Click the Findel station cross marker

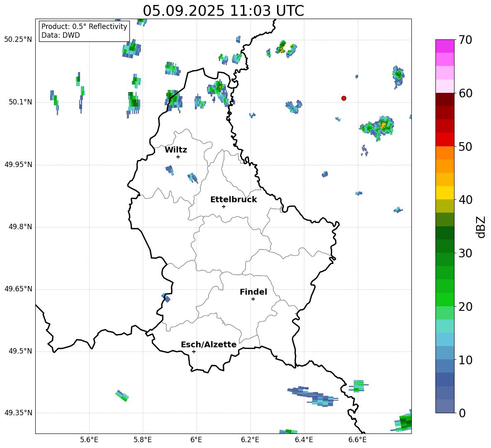[x=253, y=299]
